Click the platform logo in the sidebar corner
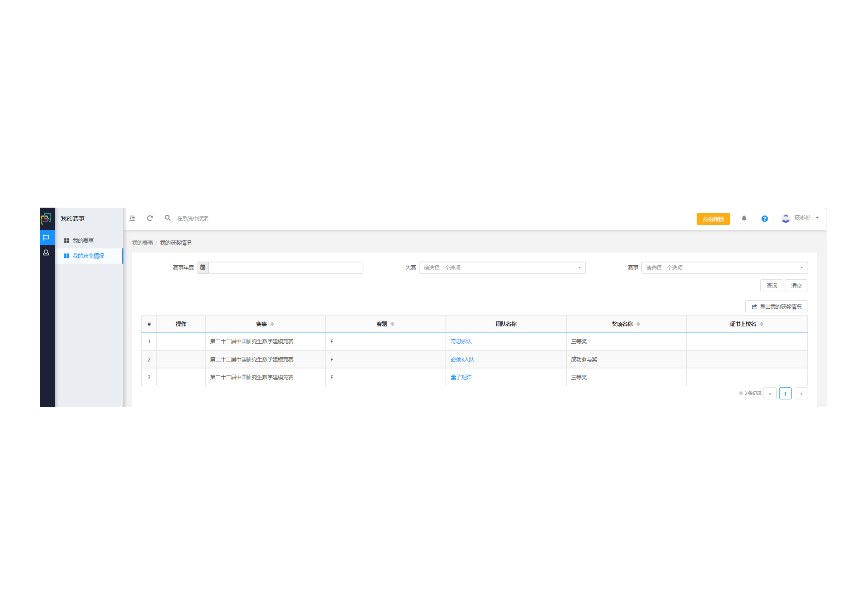This screenshot has height=614, width=868. point(46,218)
